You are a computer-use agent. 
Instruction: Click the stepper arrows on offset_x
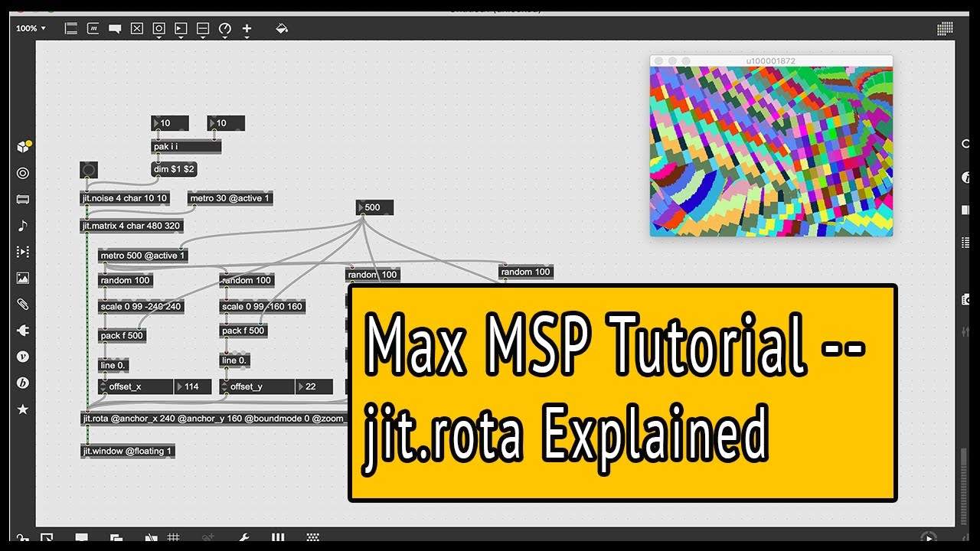coord(103,387)
